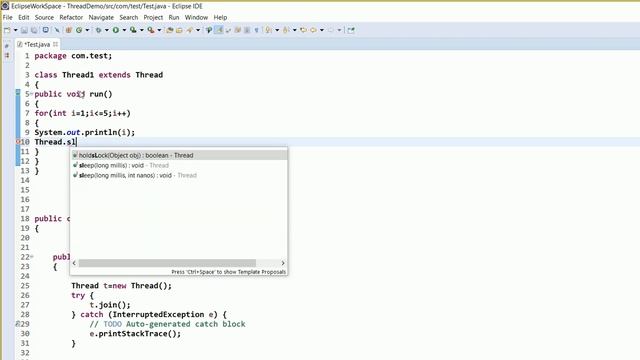Screen dimensions: 640x360
Task: Click the green Run button icon
Action: (x=116, y=30)
